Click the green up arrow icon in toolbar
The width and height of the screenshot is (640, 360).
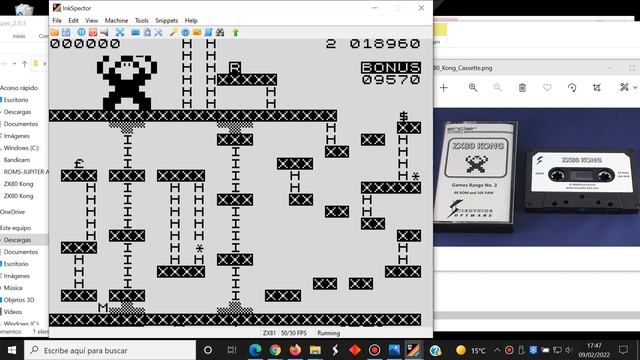pyautogui.click(x=236, y=32)
